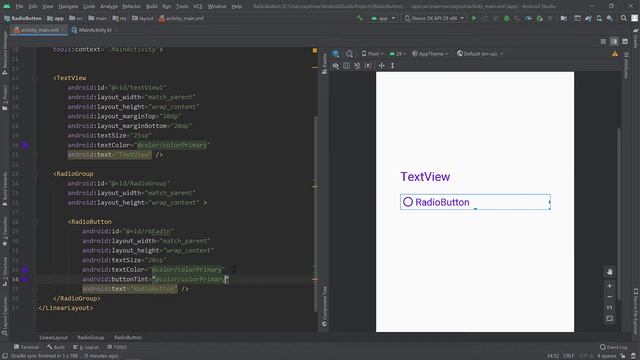Open API 29 version preview dropdown

point(397,53)
